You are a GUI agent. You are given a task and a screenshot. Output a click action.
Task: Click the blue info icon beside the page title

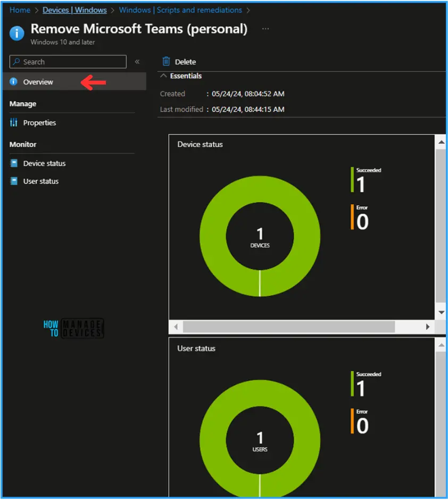(16, 33)
